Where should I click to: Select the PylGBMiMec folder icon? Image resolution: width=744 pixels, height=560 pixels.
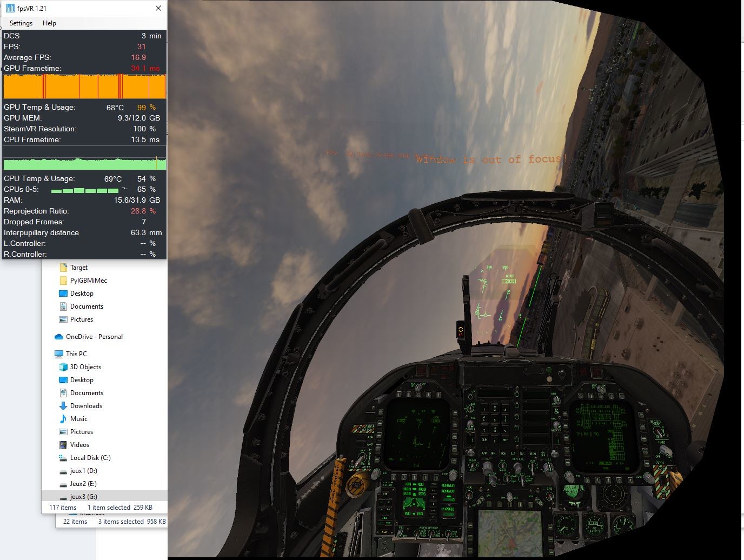(63, 281)
